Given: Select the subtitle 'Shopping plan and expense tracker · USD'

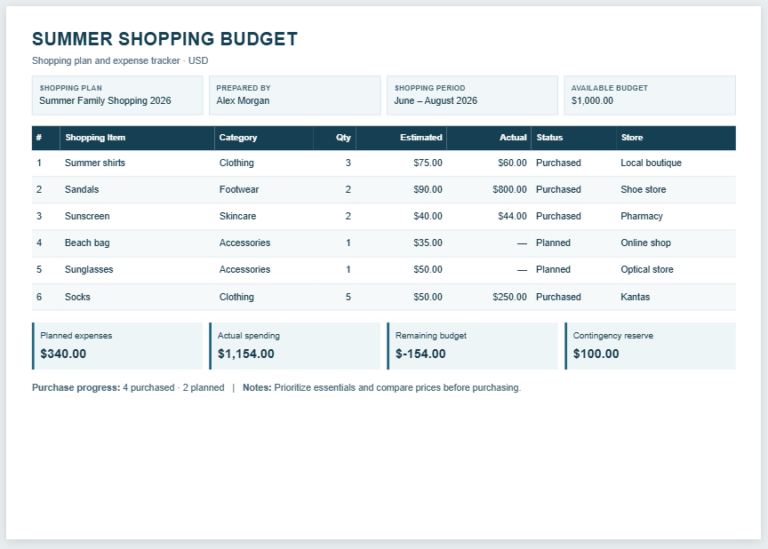Looking at the screenshot, I should tap(120, 61).
